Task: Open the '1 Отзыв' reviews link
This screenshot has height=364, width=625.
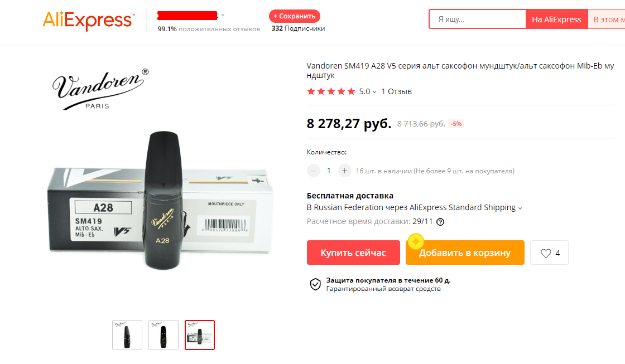Action: pos(396,91)
